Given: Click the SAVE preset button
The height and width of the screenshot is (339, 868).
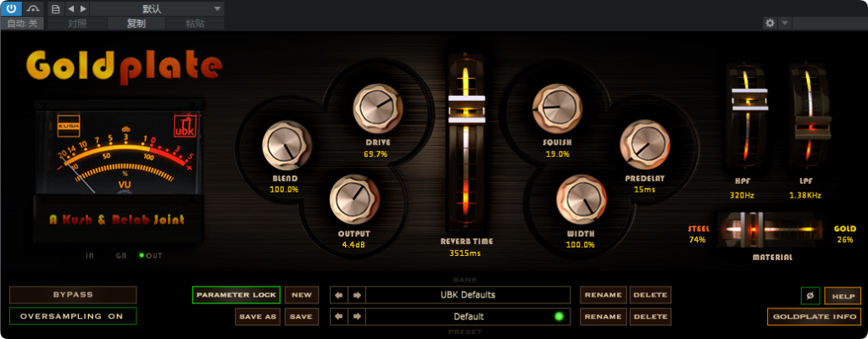Looking at the screenshot, I should [302, 316].
